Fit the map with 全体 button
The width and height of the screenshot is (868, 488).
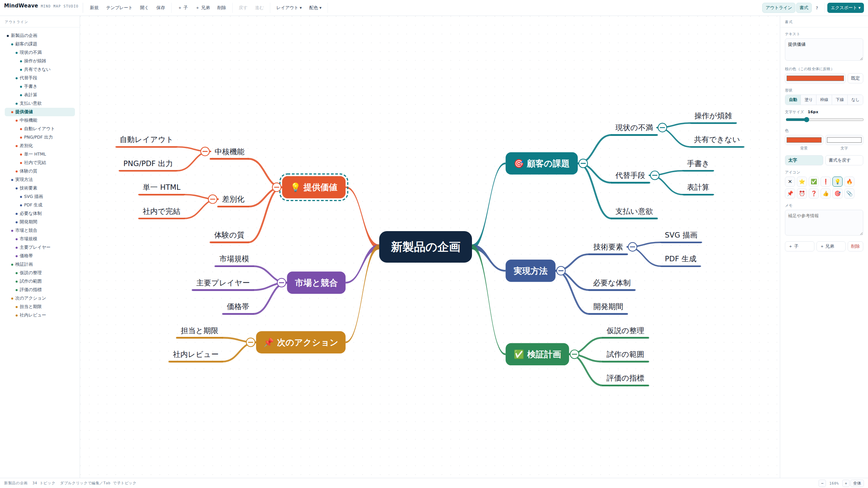857,483
